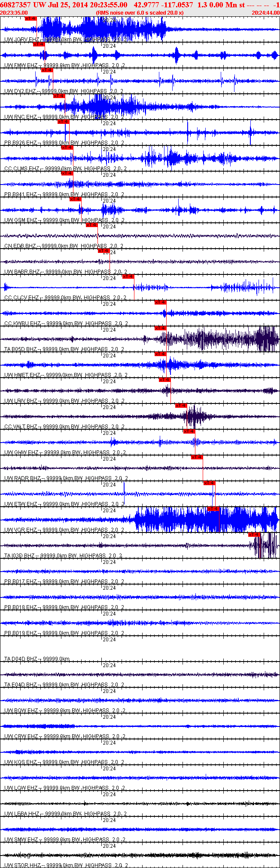The image size is (280, 868).
Task: Click the start time label 20:23:35.00
Action: (14, 13)
